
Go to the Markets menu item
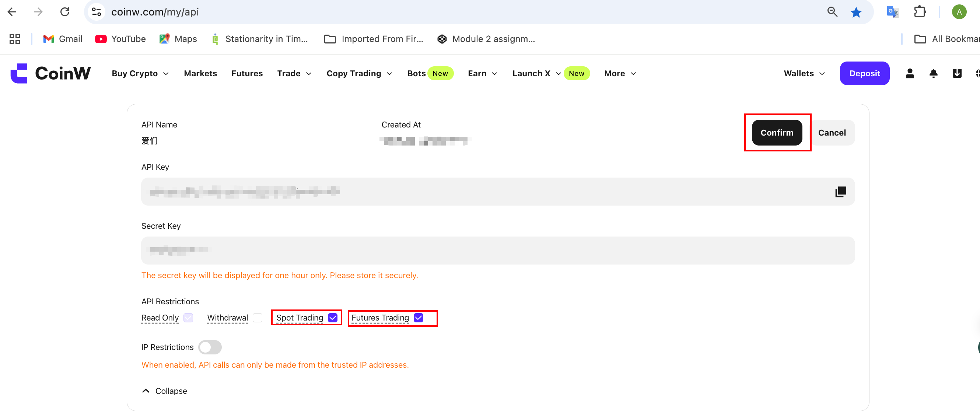tap(200, 73)
